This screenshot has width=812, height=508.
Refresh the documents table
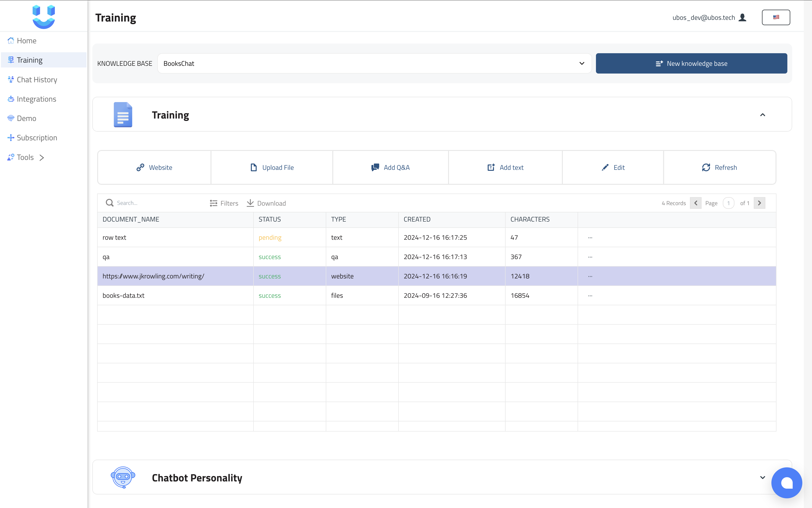[x=720, y=168]
